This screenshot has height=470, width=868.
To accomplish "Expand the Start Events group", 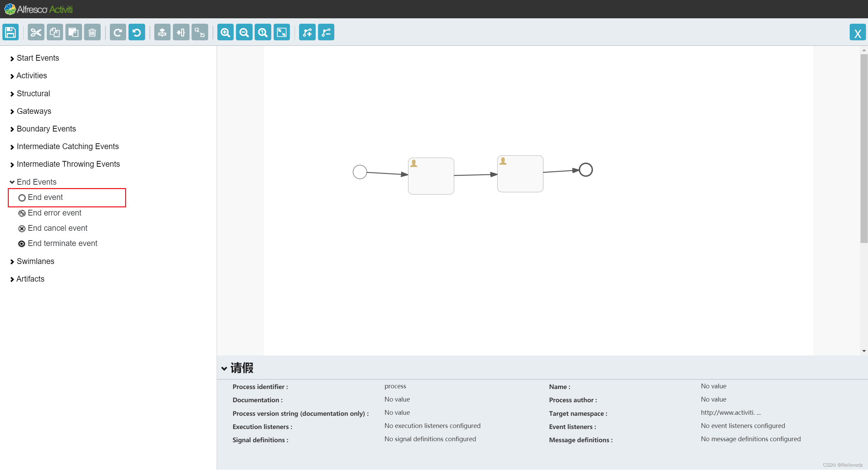I will coord(38,58).
